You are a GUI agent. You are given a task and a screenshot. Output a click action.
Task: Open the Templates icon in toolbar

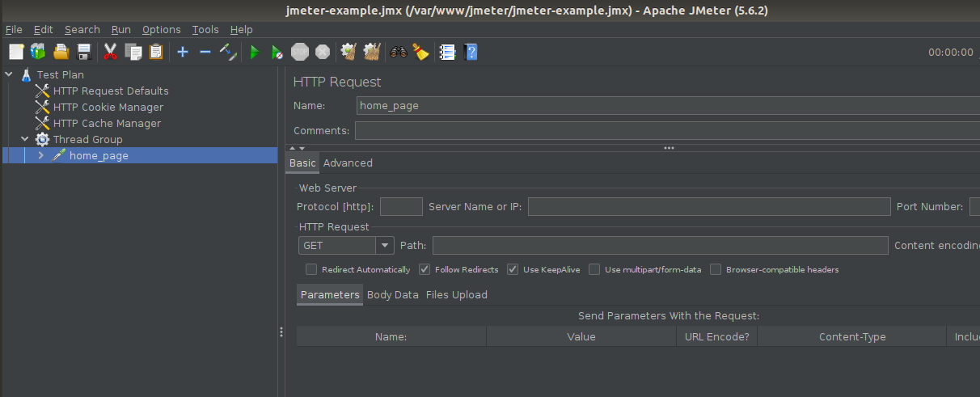coord(38,52)
